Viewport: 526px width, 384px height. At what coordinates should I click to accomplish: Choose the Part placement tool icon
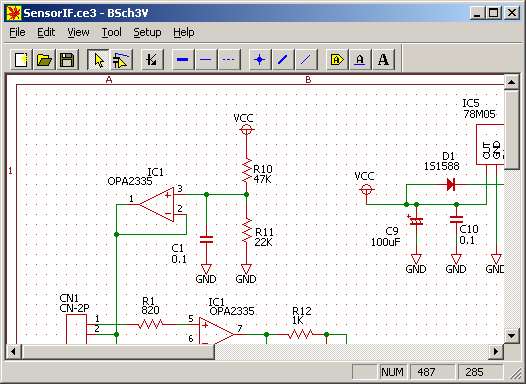click(x=152, y=60)
